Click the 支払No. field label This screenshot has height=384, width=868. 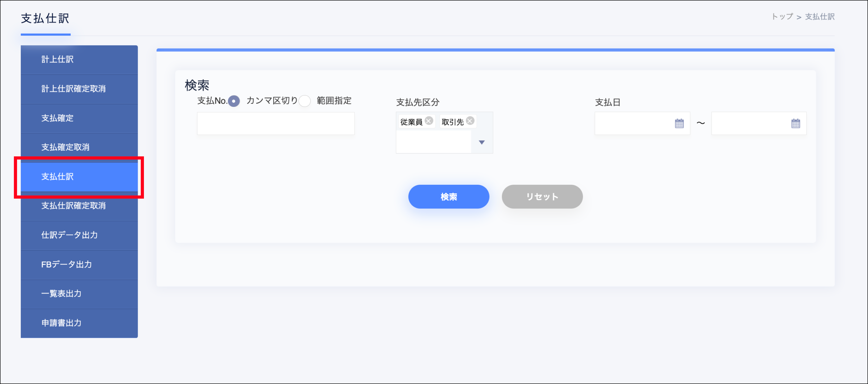click(x=212, y=101)
